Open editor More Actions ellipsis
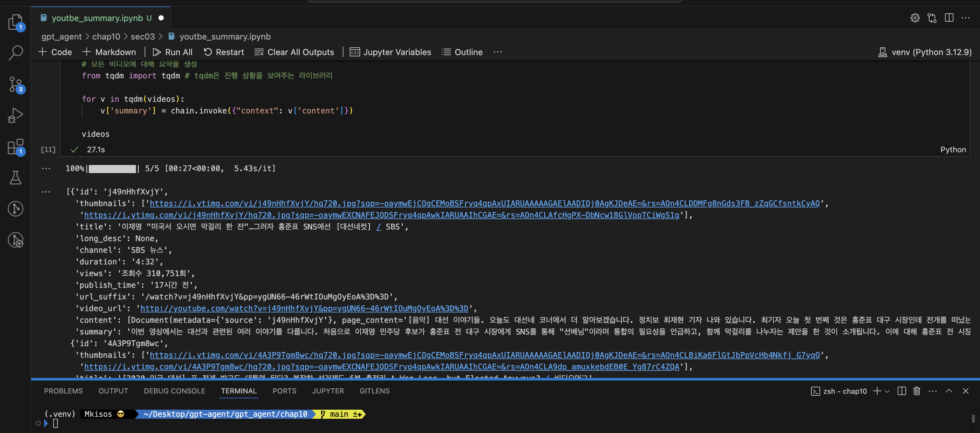Viewport: 980px width, 433px height. pos(965,18)
